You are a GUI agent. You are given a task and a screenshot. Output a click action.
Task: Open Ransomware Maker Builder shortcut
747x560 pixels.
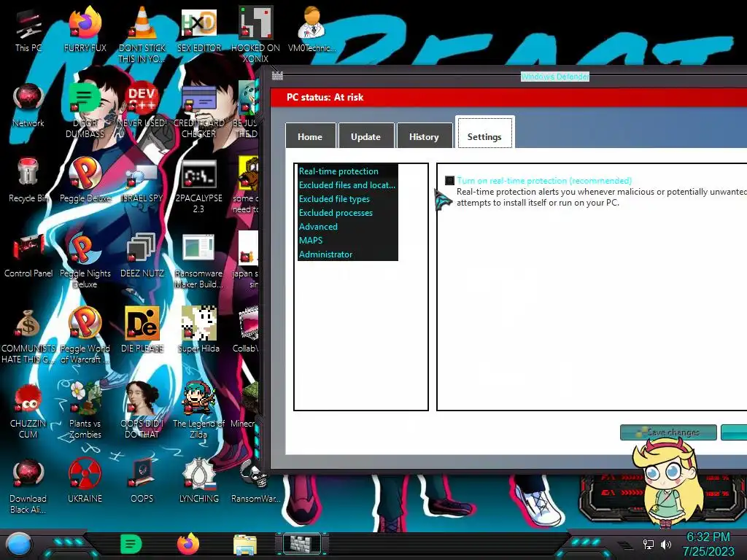pos(198,260)
